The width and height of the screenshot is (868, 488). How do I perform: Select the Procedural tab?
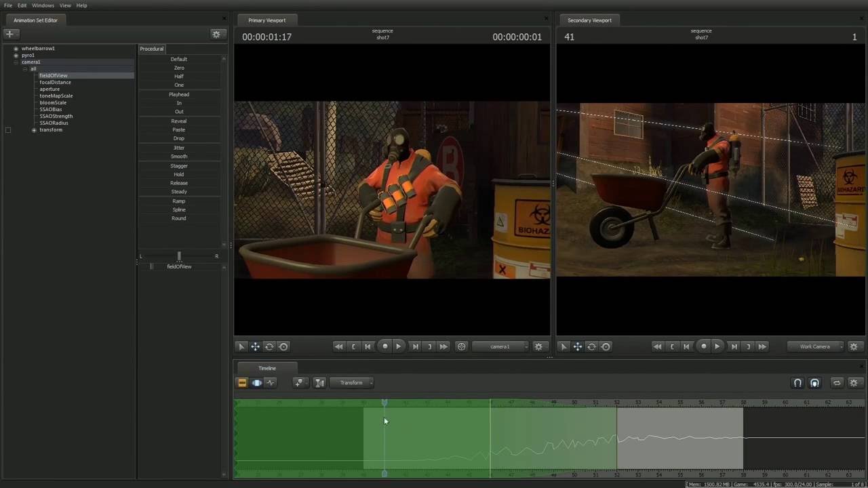[x=152, y=49]
